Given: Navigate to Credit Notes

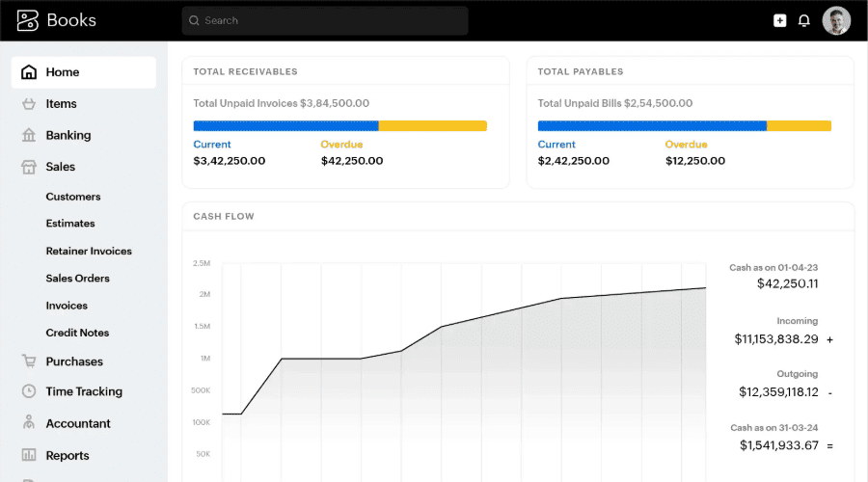Looking at the screenshot, I should tap(77, 333).
